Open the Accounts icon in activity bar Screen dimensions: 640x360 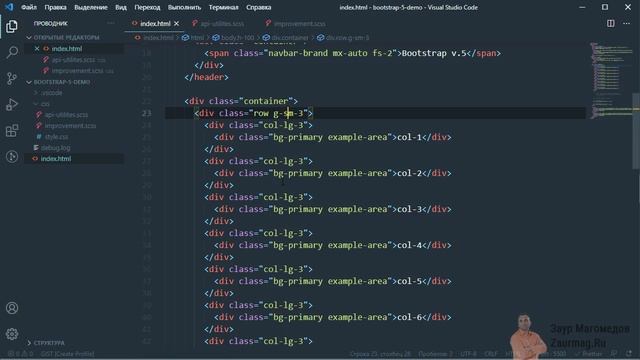click(x=12, y=308)
